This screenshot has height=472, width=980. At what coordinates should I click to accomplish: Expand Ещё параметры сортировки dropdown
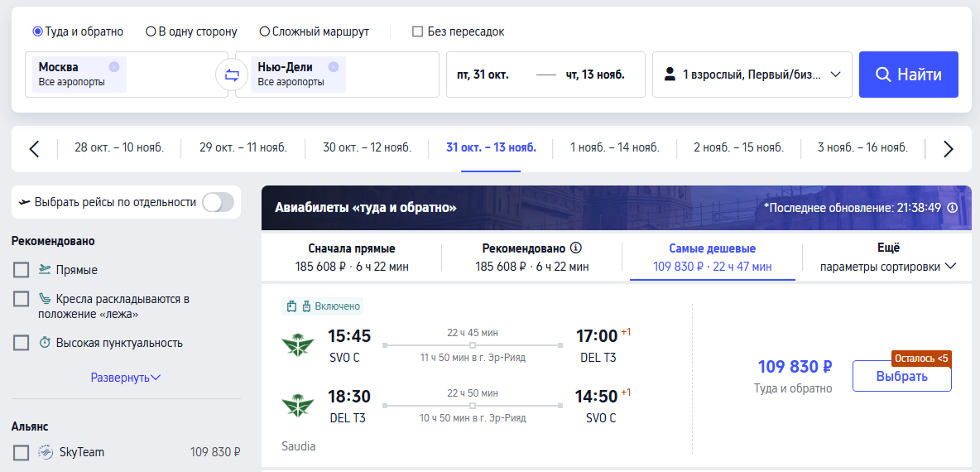point(887,257)
